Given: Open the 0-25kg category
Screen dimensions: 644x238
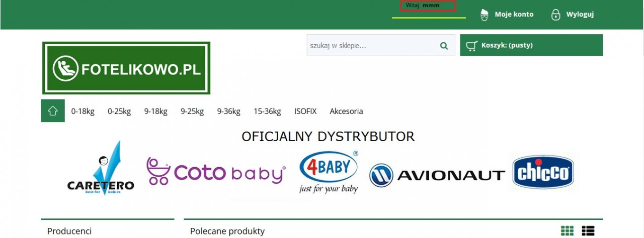Looking at the screenshot, I should pyautogui.click(x=119, y=111).
